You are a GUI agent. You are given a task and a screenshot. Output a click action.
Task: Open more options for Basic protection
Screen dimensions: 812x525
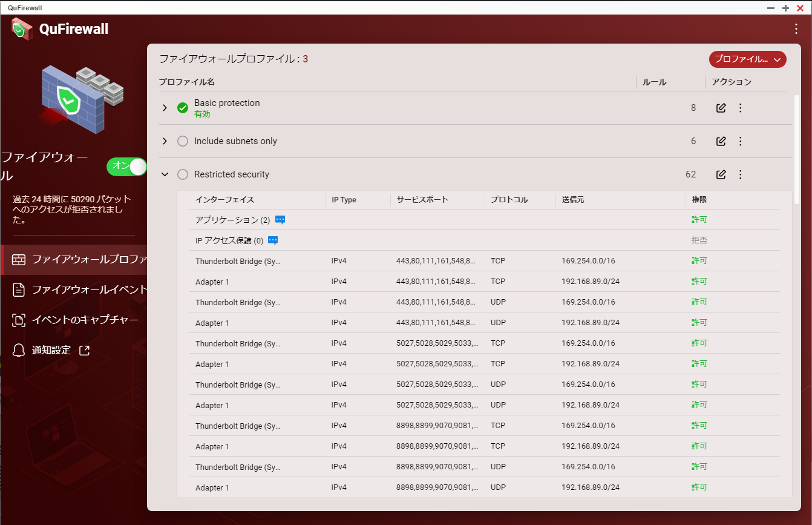740,108
